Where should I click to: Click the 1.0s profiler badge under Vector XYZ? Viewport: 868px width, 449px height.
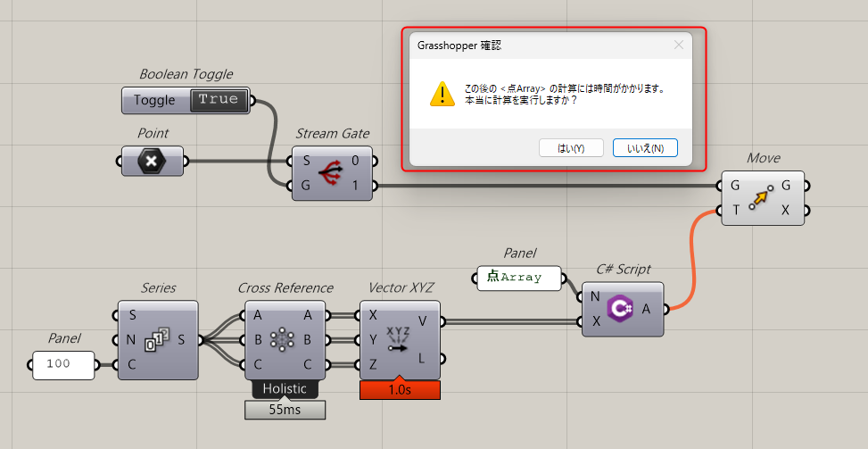pos(400,390)
